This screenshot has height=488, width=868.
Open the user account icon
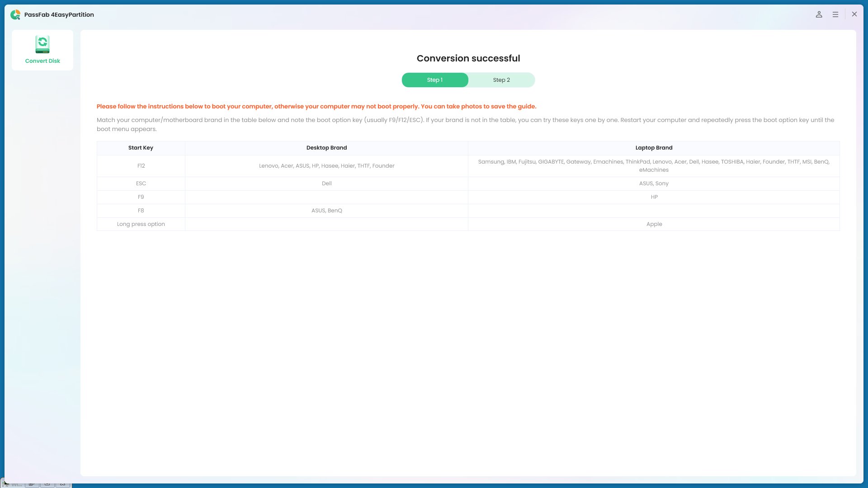tap(819, 14)
